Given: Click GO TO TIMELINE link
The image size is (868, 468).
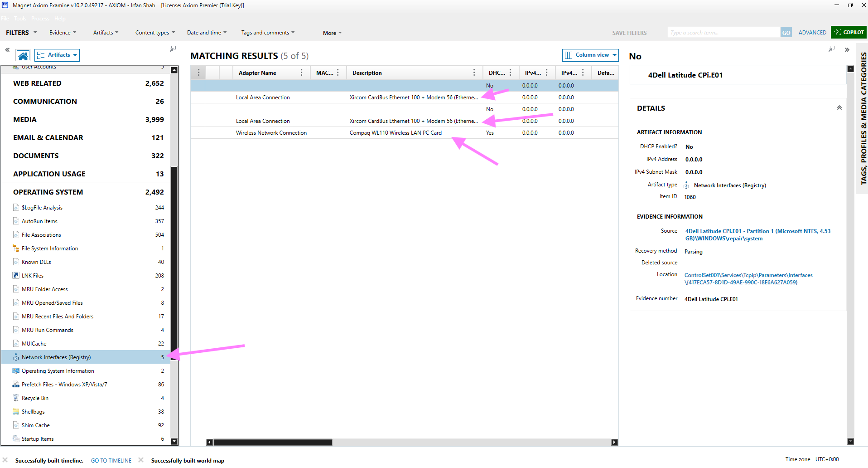Looking at the screenshot, I should [111, 461].
